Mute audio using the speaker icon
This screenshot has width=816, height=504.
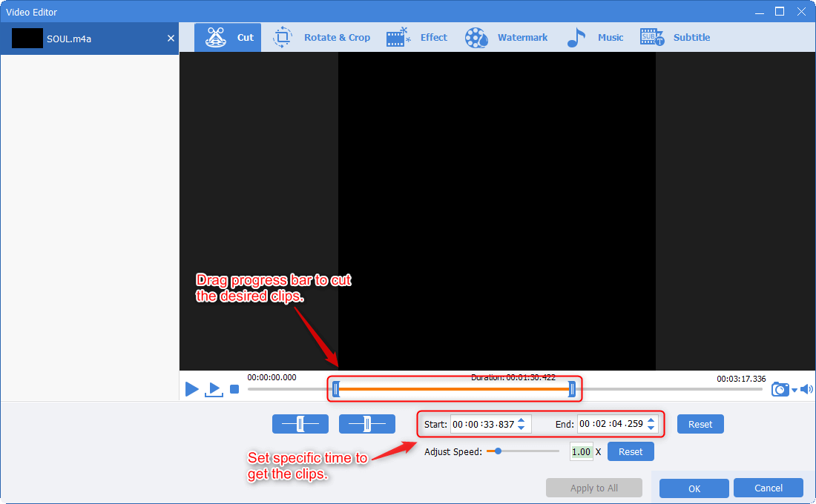(x=806, y=389)
